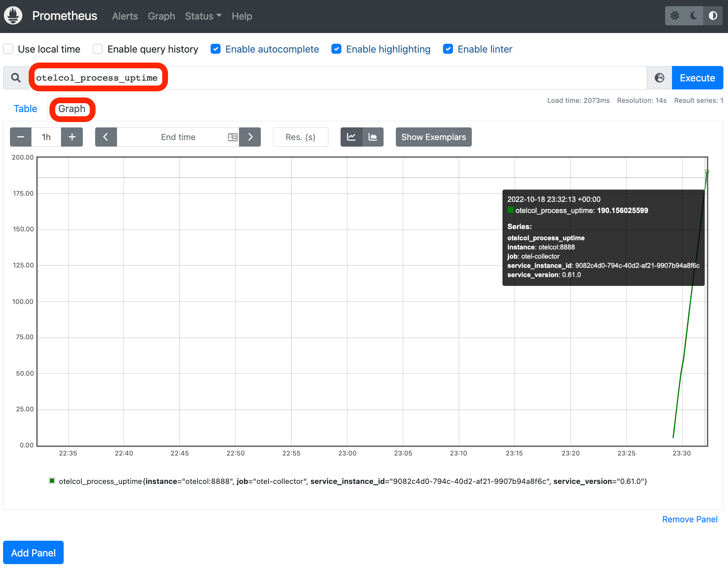Go to the next end time chevron

pos(250,137)
